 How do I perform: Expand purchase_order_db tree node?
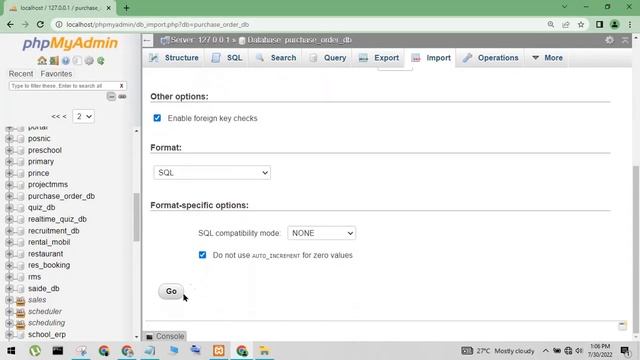[9, 196]
